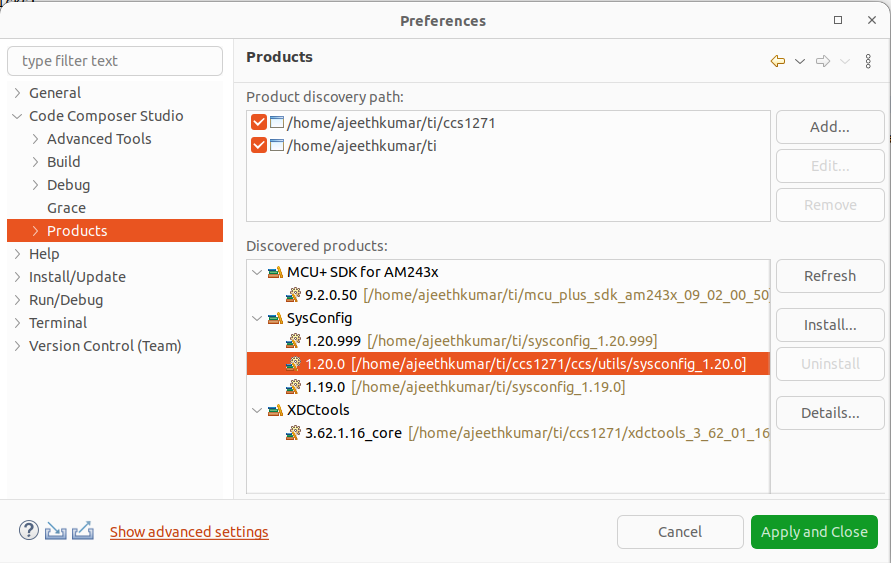Expand the General preferences category
891x563 pixels.
click(17, 93)
